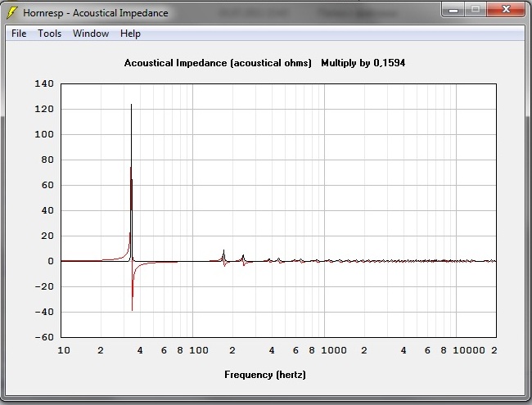This screenshot has width=532, height=405.
Task: Close the Acoustical Impedance window
Action: 506,10
